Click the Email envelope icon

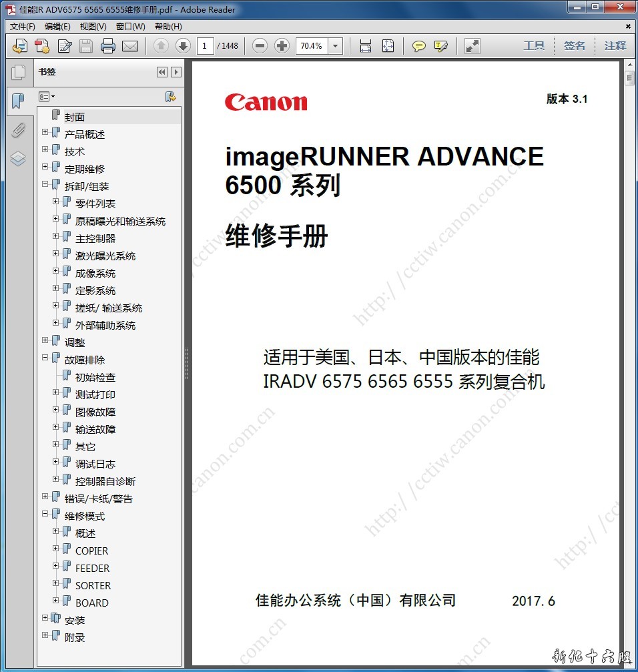pyautogui.click(x=130, y=46)
